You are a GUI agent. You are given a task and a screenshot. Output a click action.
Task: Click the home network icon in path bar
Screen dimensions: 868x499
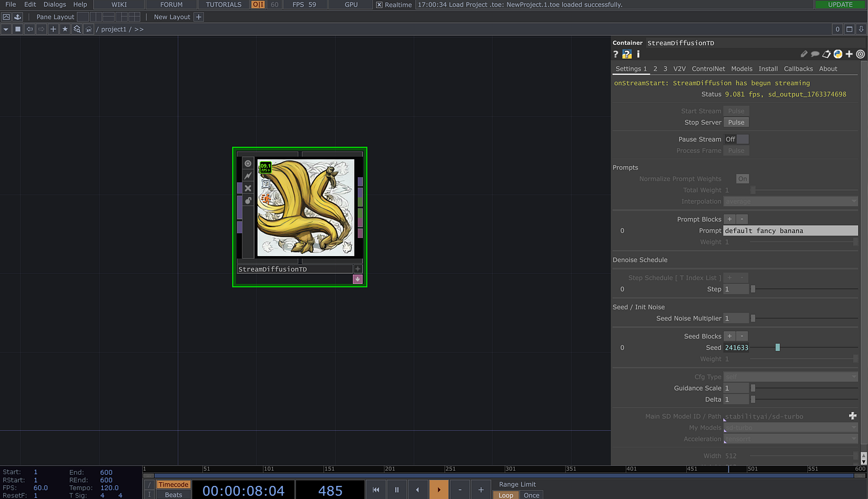(x=89, y=29)
